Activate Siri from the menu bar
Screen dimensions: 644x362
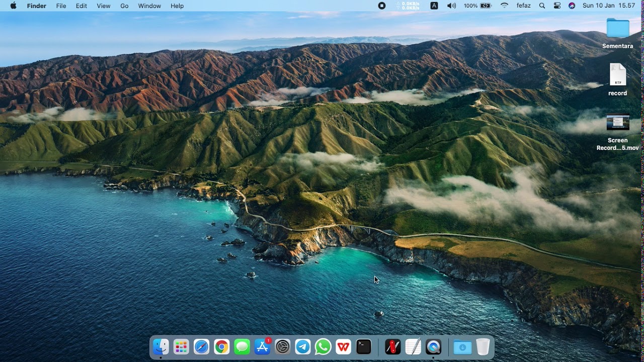[572, 6]
